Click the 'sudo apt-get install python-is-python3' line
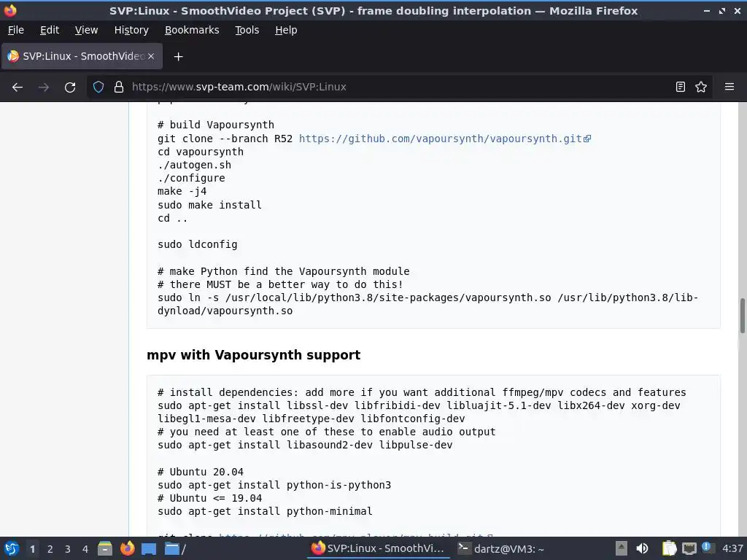Image resolution: width=747 pixels, height=560 pixels. (x=274, y=485)
